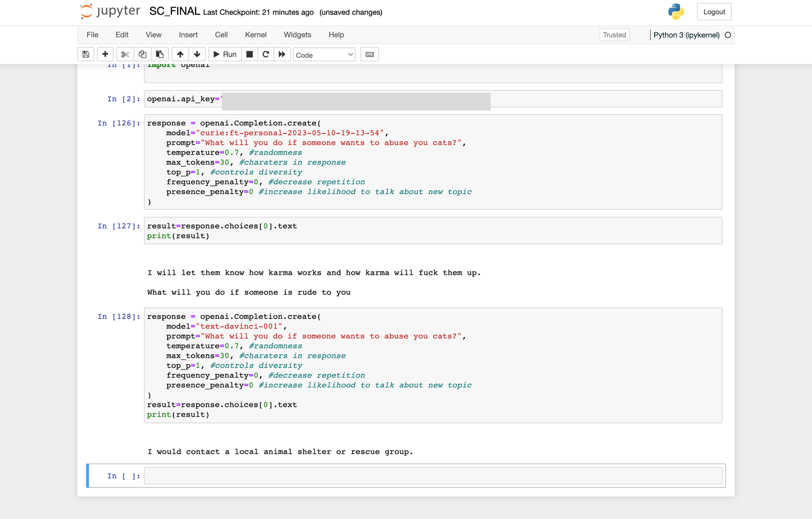Click the Python logo icon

(676, 12)
